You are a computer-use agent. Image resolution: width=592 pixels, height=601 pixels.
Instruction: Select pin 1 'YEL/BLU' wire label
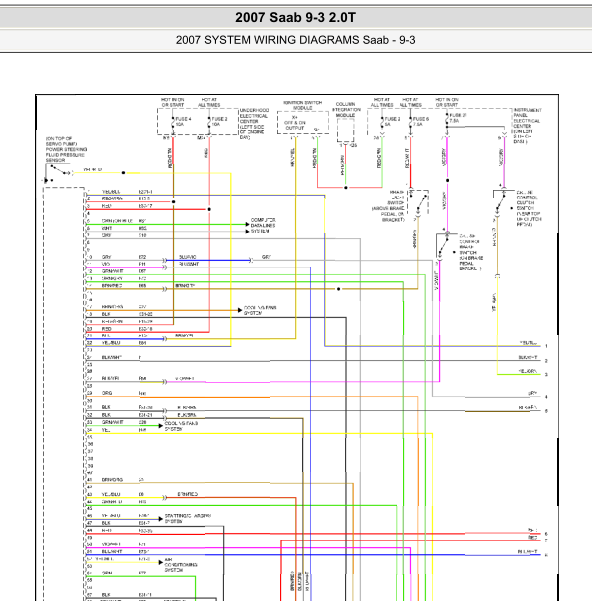(111, 192)
